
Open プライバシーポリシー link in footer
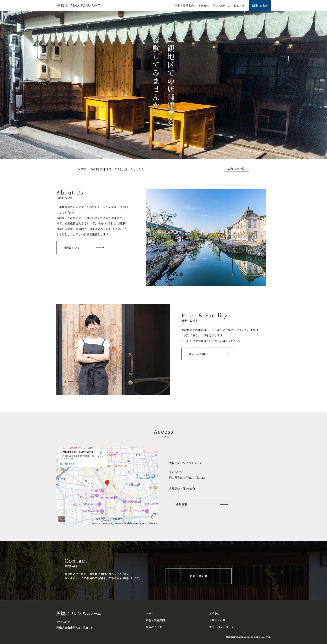(x=222, y=627)
